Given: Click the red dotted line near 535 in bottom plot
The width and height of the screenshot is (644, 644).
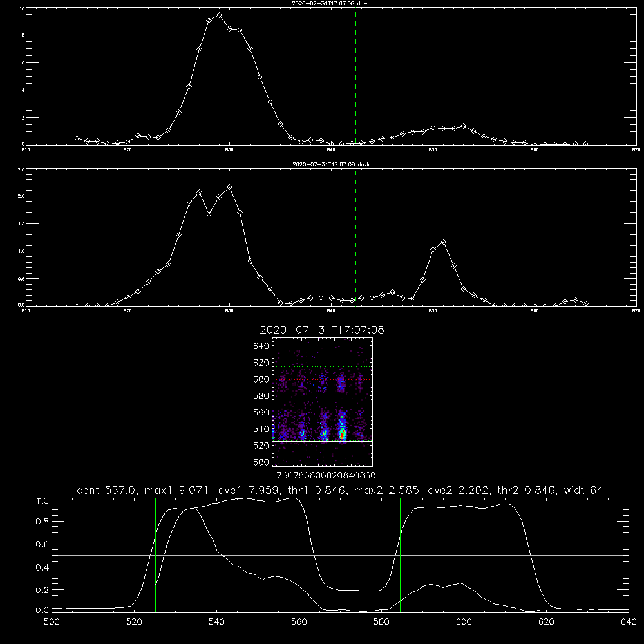Looking at the screenshot, I should (x=196, y=554).
